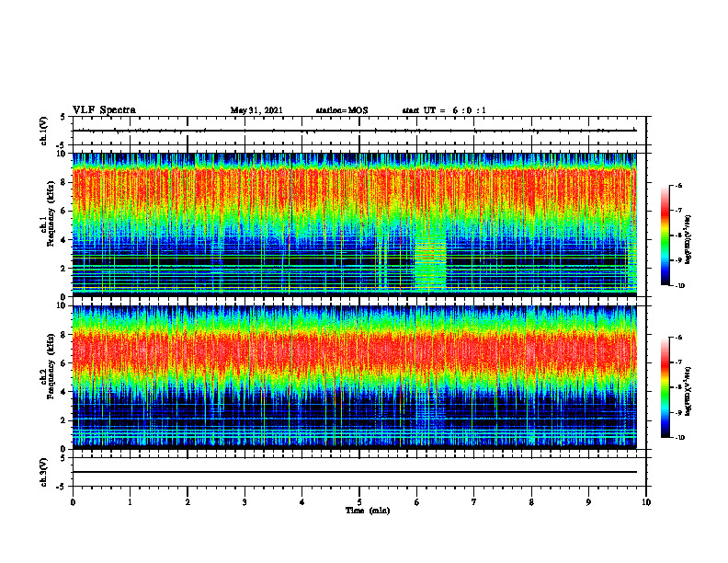Click time axis tick label "8"
The width and height of the screenshot is (728, 563).
pyautogui.click(x=531, y=502)
